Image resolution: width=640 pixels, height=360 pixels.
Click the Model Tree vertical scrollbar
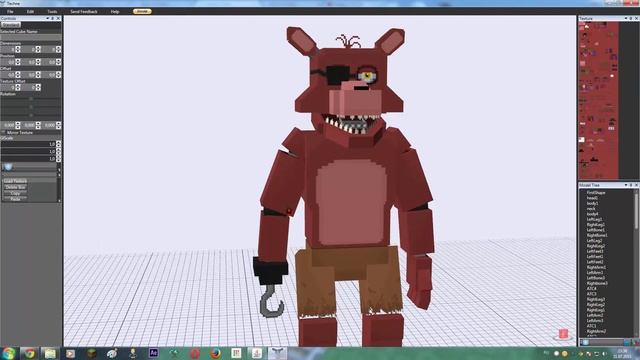636,212
